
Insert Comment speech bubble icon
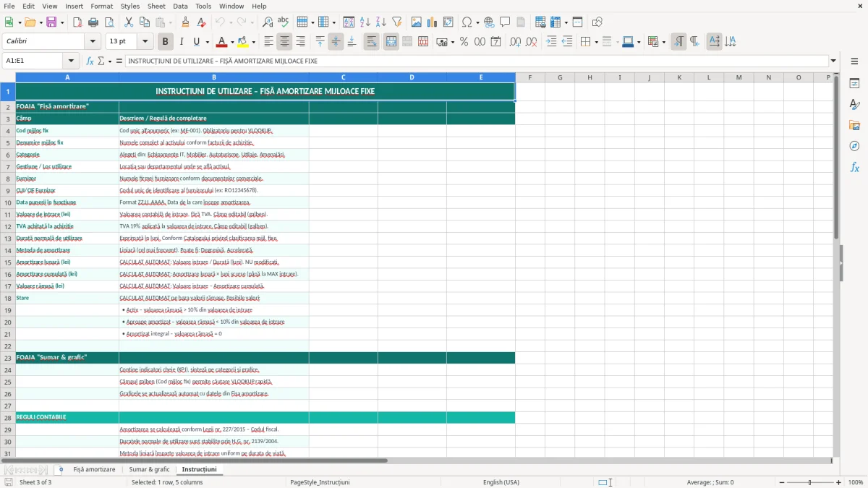505,22
